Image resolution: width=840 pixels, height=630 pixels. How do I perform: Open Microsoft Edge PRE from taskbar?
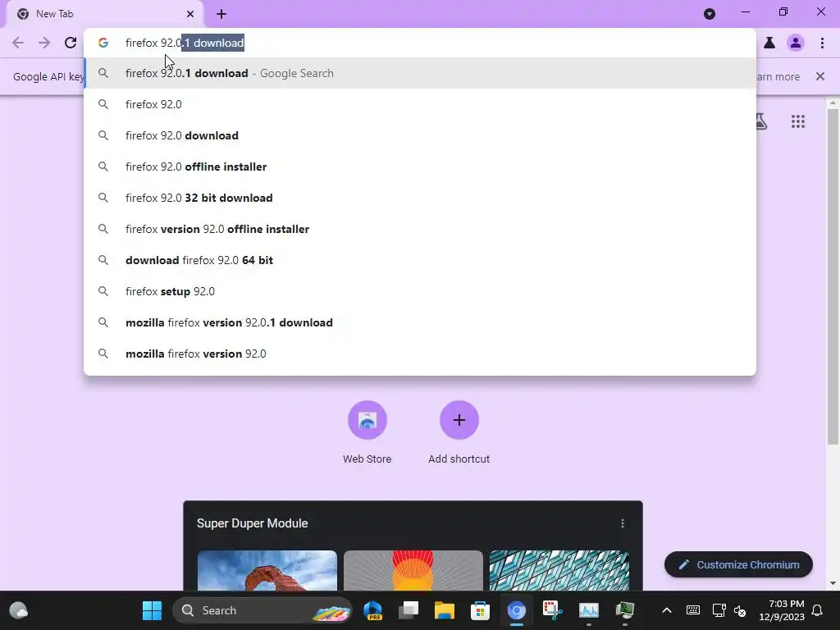coord(373,610)
